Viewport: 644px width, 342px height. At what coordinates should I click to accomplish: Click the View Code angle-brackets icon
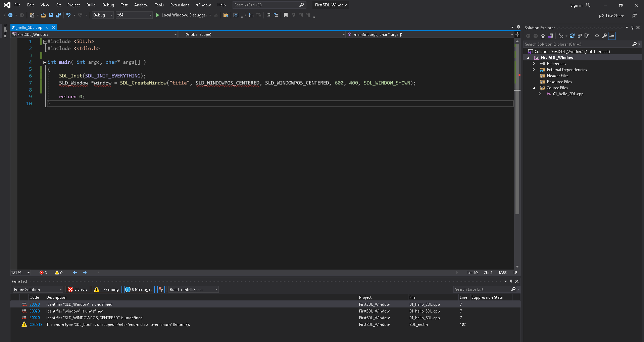597,36
